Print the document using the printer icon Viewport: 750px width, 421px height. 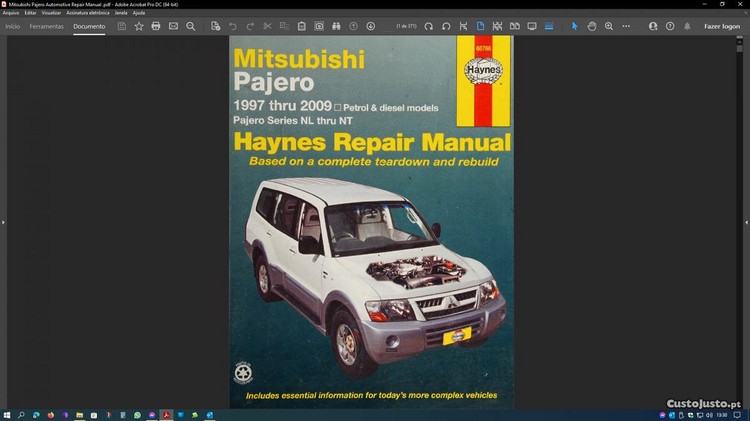[x=156, y=26]
